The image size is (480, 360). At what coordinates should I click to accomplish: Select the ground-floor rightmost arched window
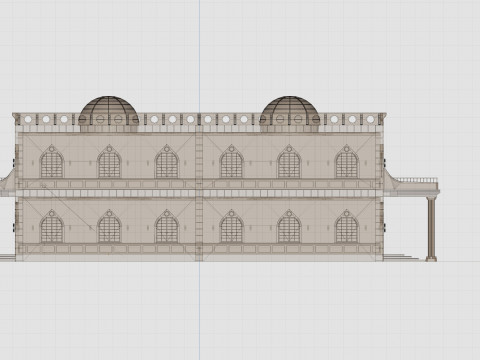[x=347, y=227]
